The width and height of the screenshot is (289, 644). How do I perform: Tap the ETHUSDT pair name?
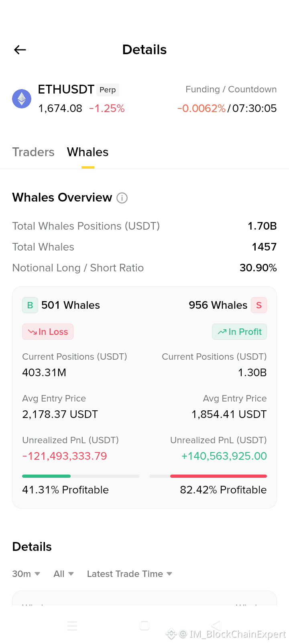point(66,89)
